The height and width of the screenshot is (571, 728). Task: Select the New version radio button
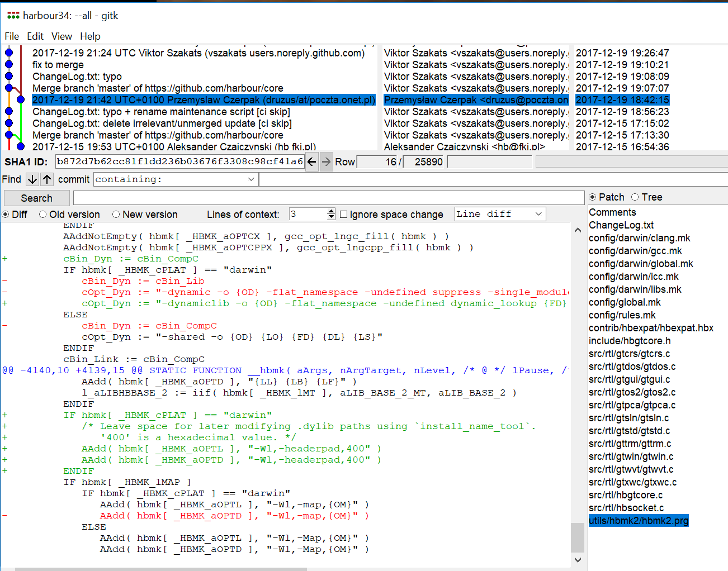point(116,215)
